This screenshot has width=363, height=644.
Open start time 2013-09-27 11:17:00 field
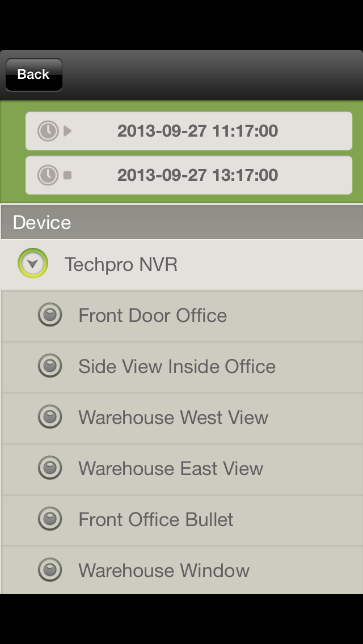189,131
